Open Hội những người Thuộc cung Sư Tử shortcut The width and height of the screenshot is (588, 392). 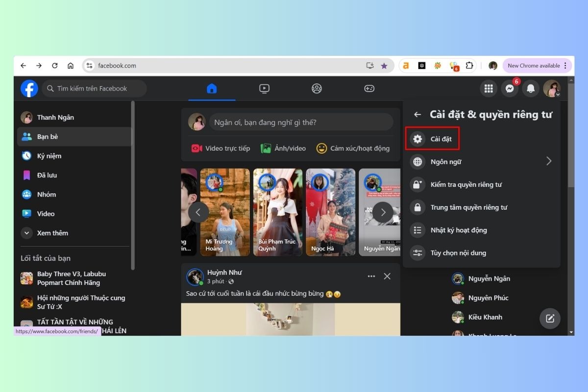point(74,302)
